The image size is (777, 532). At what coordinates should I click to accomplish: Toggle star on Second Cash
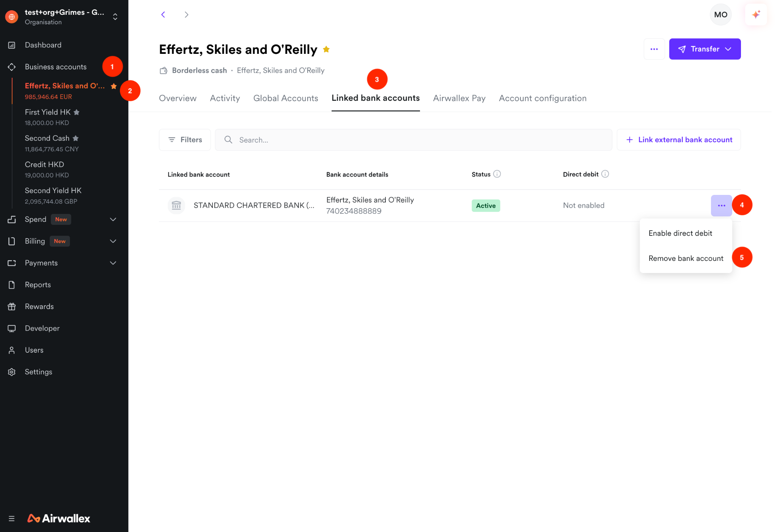pos(75,138)
